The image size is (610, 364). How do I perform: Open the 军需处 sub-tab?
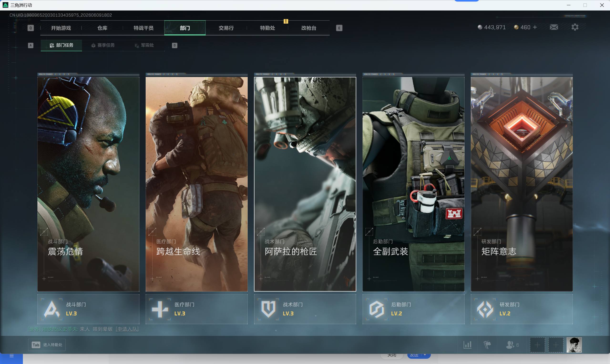(144, 45)
